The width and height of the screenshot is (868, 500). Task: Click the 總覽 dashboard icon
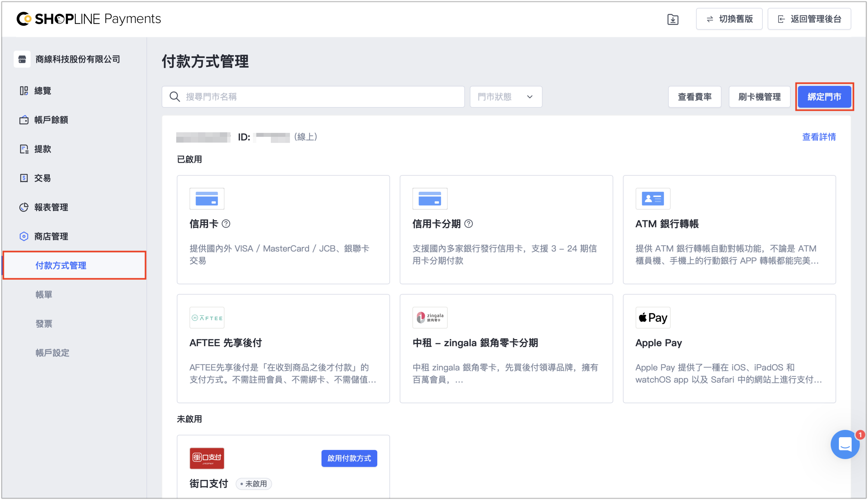tap(24, 91)
